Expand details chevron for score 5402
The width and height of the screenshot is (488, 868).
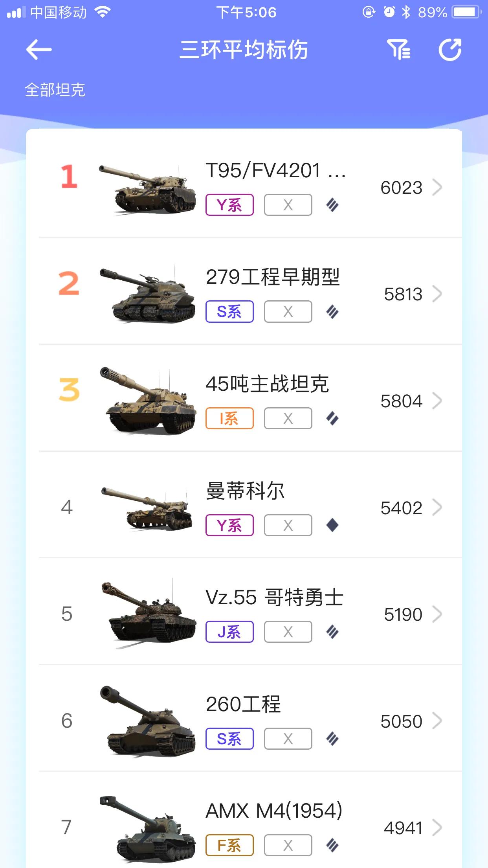(x=437, y=508)
